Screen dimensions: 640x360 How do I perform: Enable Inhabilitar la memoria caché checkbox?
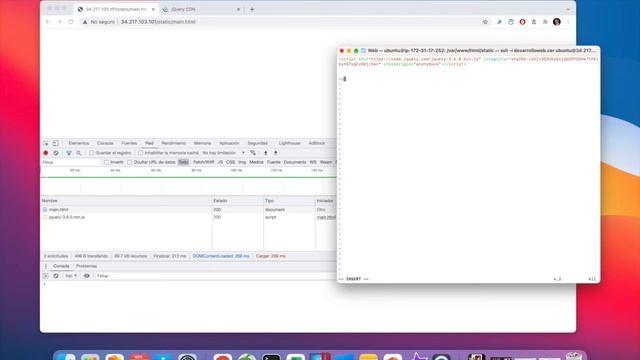140,153
